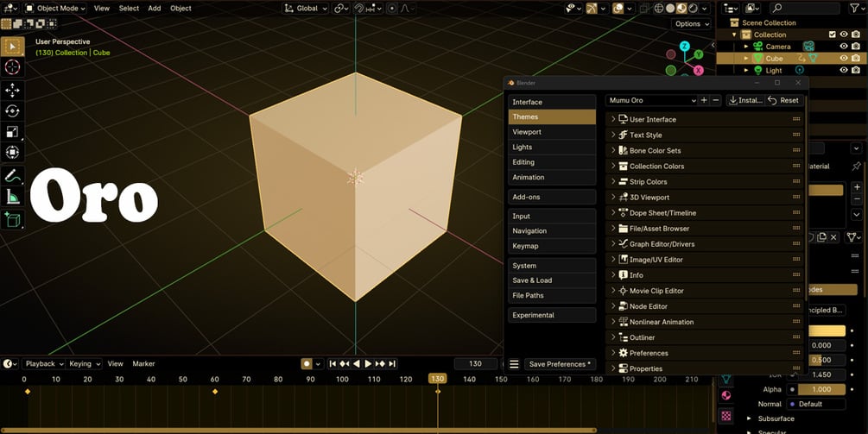
Task: Click the pin icon in Properties
Action: [x=856, y=166]
